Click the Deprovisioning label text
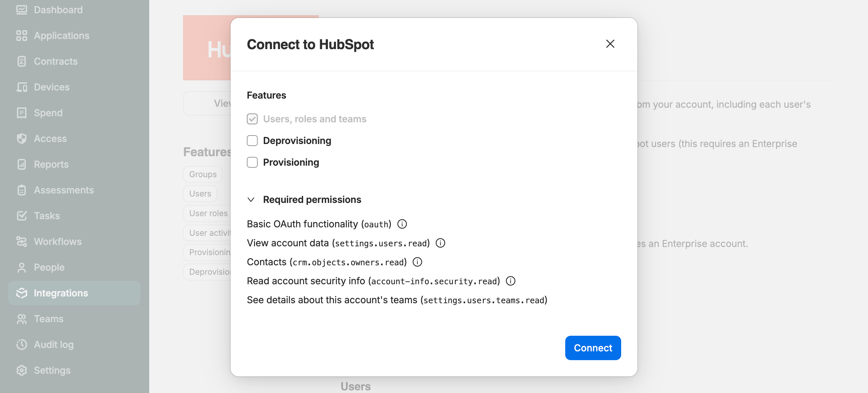868x393 pixels. click(x=297, y=141)
